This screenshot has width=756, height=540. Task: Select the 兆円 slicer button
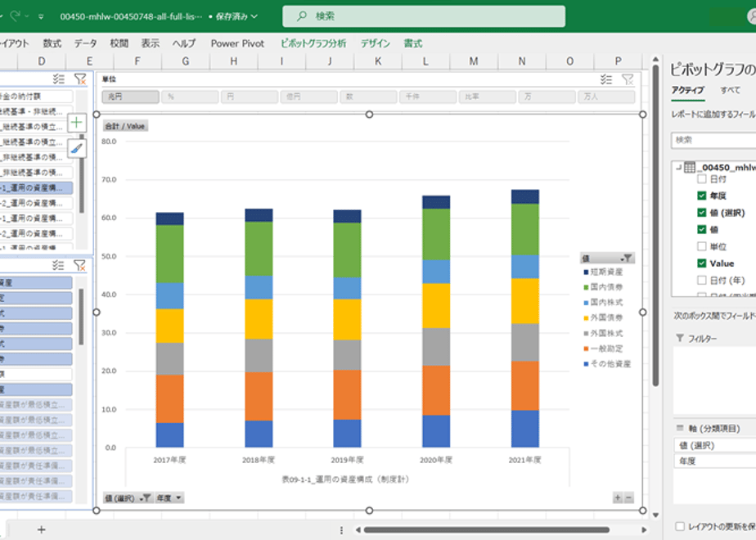pos(131,97)
